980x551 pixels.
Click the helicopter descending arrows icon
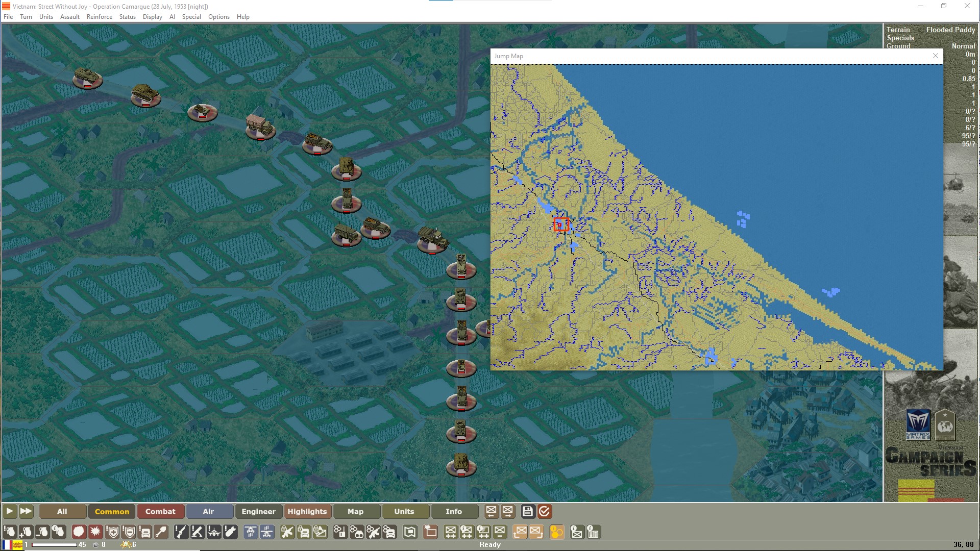251,532
